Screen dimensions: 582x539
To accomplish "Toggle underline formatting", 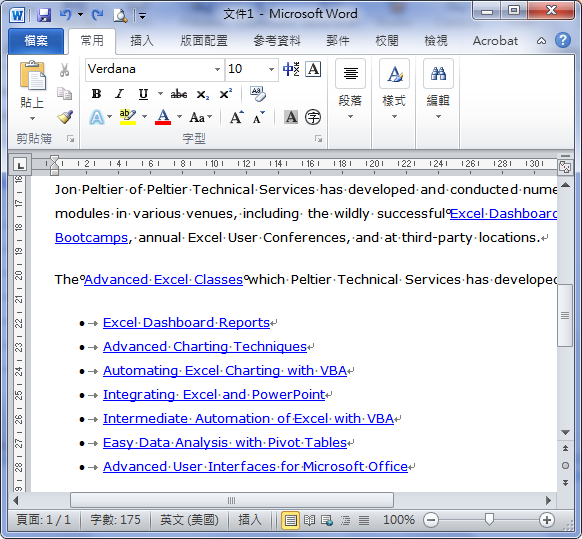I will click(x=143, y=94).
